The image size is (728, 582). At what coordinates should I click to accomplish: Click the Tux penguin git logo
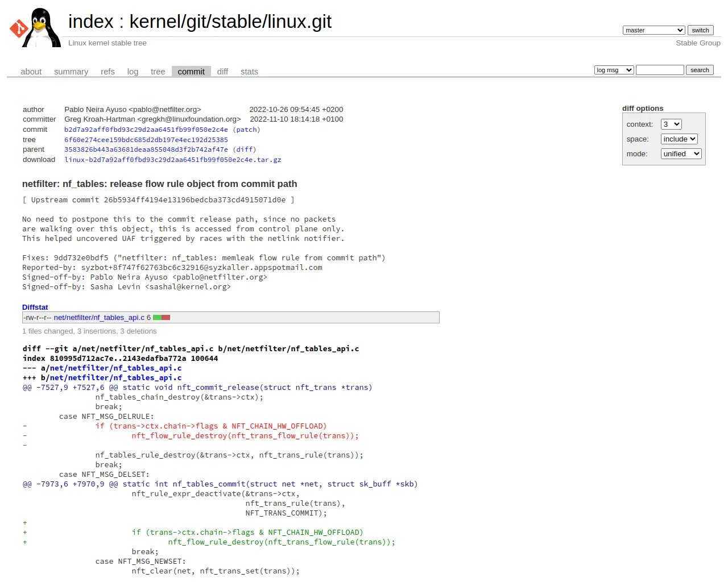point(35,27)
